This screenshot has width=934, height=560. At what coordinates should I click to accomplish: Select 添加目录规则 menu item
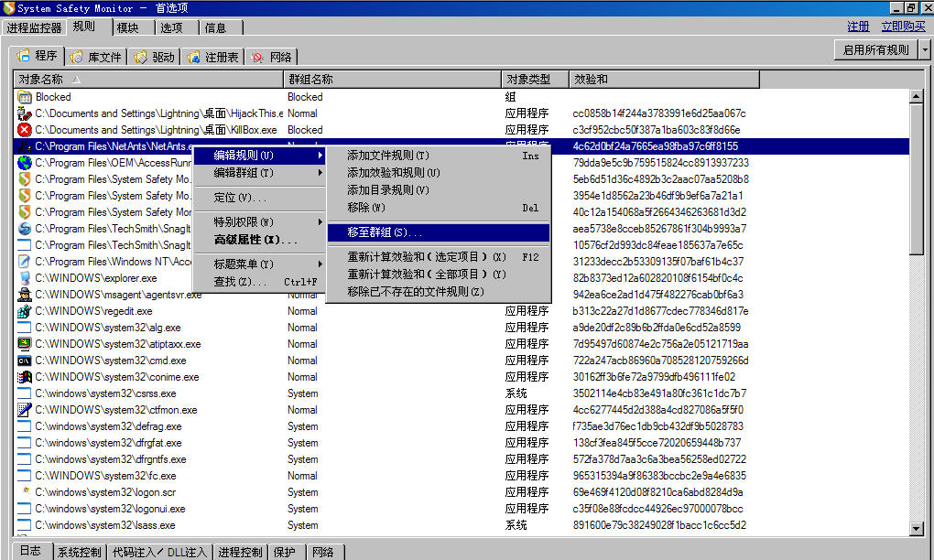(x=439, y=189)
